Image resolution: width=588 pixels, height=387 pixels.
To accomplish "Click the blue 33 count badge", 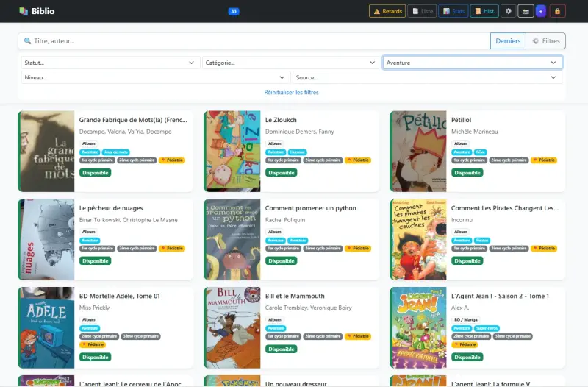I will (234, 11).
